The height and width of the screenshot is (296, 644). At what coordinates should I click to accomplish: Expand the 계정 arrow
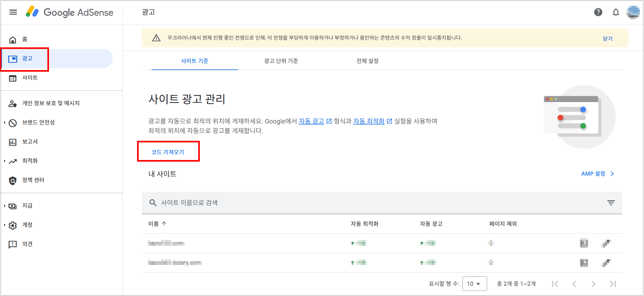[x=4, y=225]
